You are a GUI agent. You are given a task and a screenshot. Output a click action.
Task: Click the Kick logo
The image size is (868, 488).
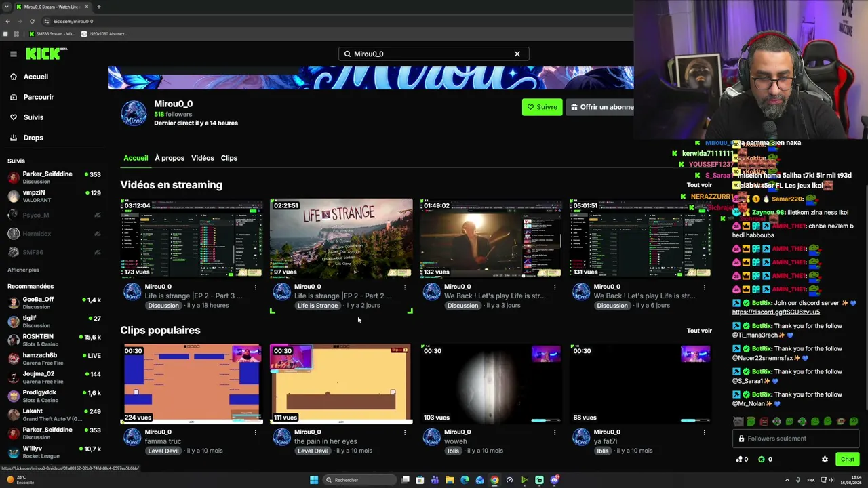tap(46, 54)
